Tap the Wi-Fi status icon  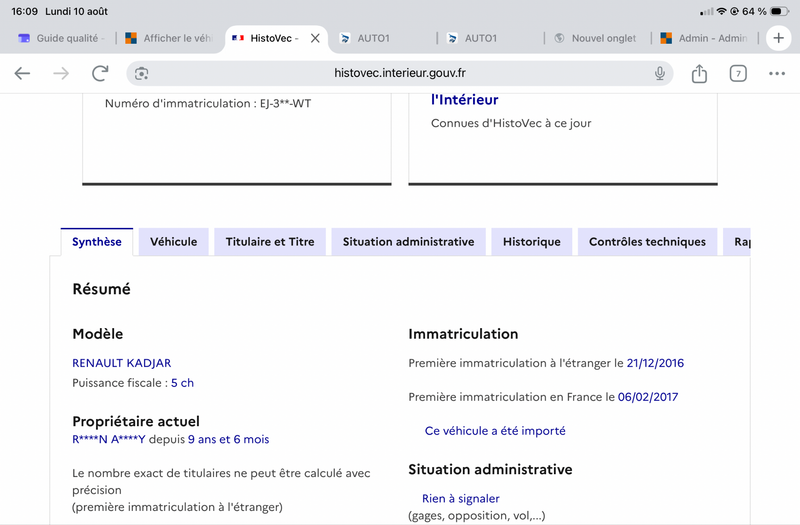click(721, 11)
